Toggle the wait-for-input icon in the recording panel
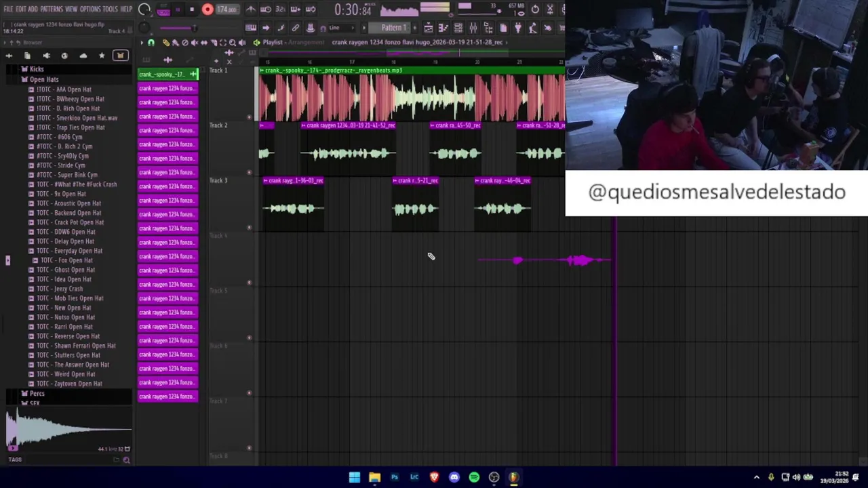The height and width of the screenshot is (488, 868). click(x=266, y=9)
